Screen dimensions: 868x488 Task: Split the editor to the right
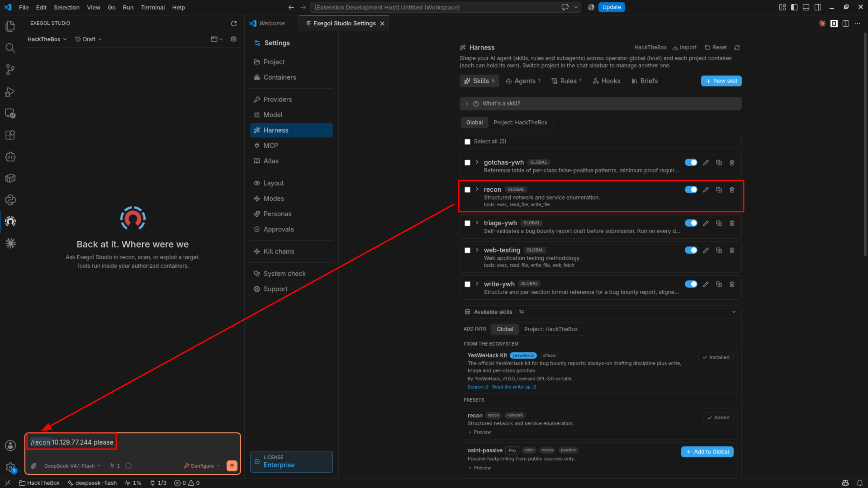click(846, 24)
